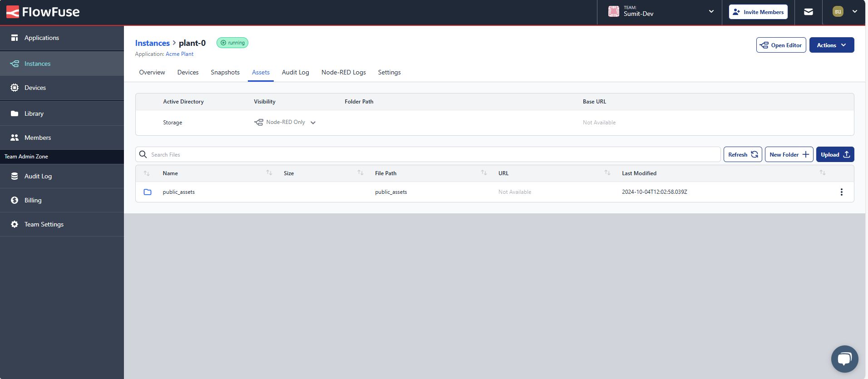
Task: Open the Actions dropdown
Action: (x=832, y=45)
